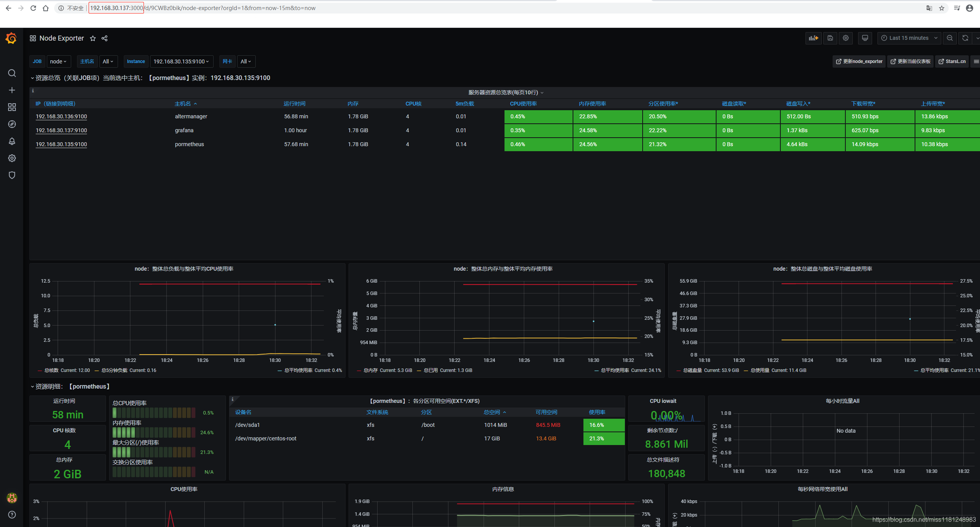Open browser profile icon
This screenshot has height=527, width=980.
tap(970, 8)
